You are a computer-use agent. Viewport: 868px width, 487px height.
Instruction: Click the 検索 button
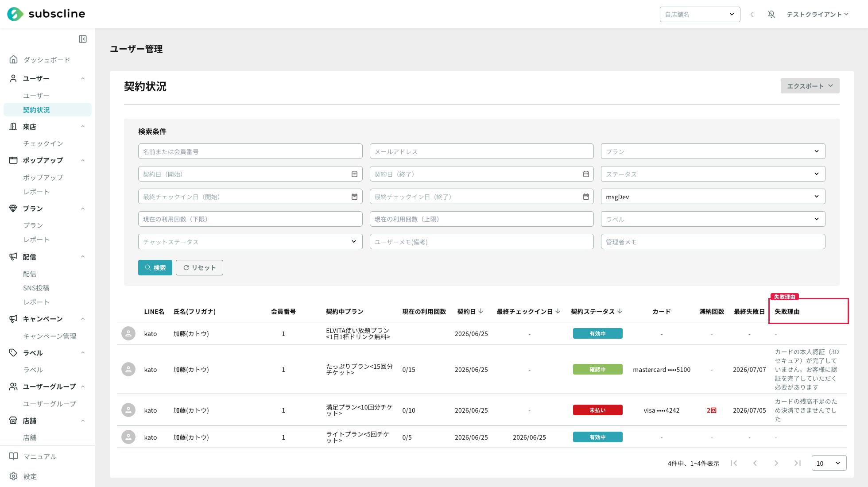pos(155,267)
